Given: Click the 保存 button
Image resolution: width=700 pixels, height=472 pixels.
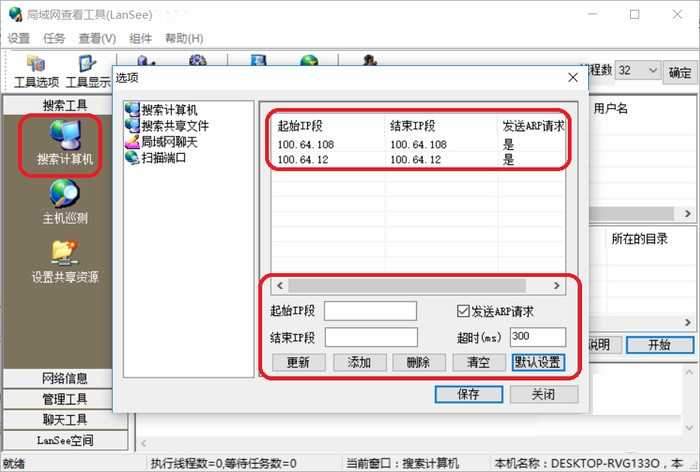Looking at the screenshot, I should pos(468,394).
